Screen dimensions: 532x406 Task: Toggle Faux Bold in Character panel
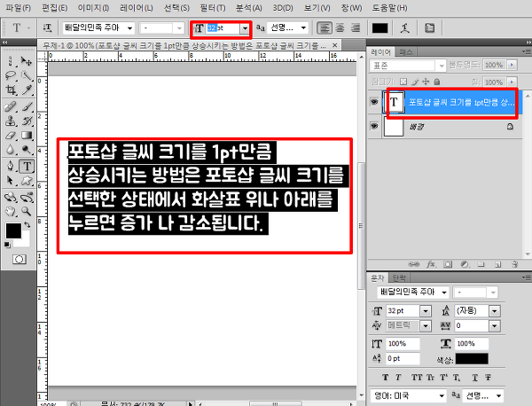point(385,378)
